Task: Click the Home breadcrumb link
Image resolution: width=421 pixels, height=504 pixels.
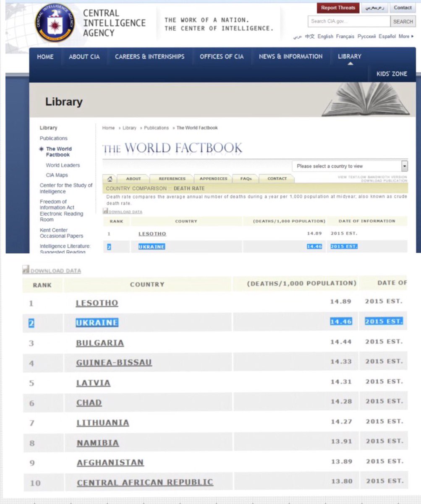Action: (x=108, y=128)
